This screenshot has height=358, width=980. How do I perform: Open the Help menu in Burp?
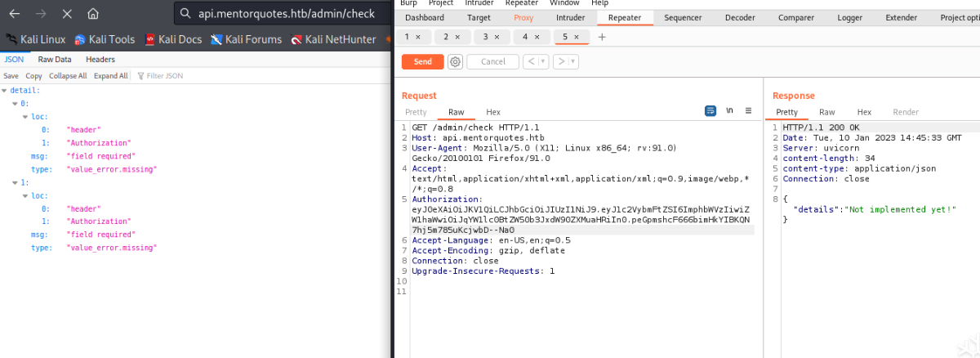pos(601,3)
